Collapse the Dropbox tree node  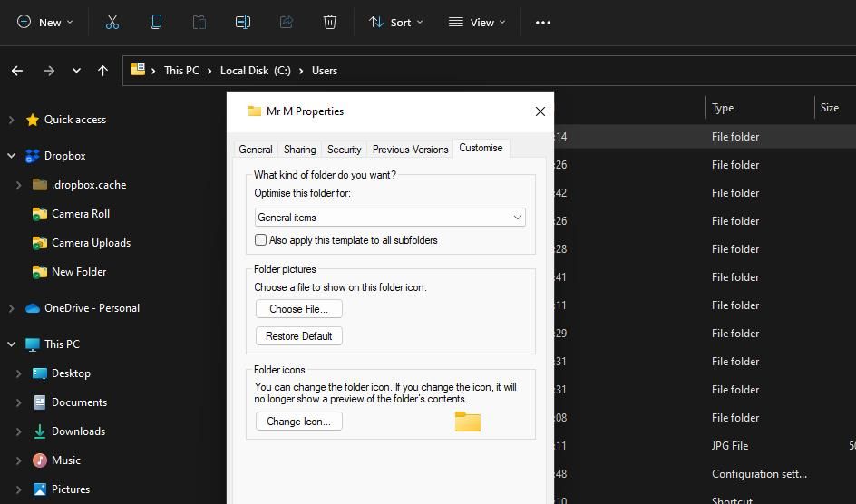tap(12, 156)
